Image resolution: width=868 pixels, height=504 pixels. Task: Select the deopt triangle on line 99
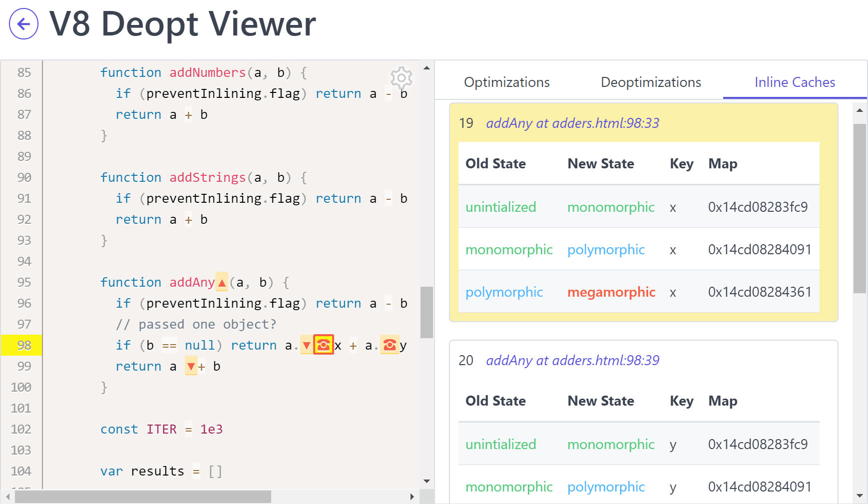[191, 366]
